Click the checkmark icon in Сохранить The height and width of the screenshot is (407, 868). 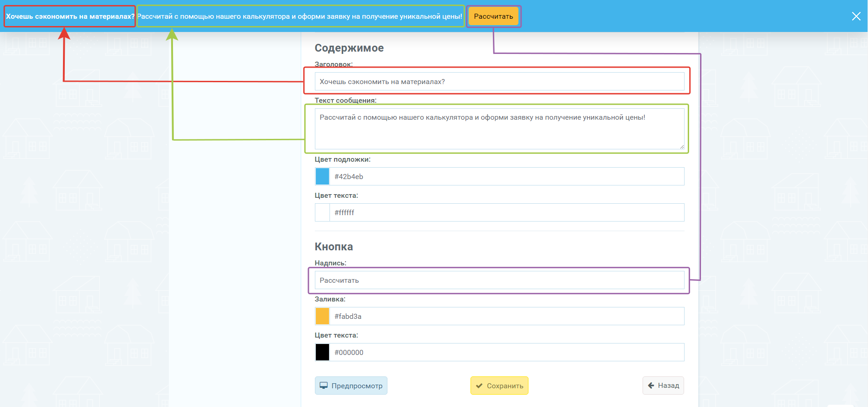click(x=479, y=386)
